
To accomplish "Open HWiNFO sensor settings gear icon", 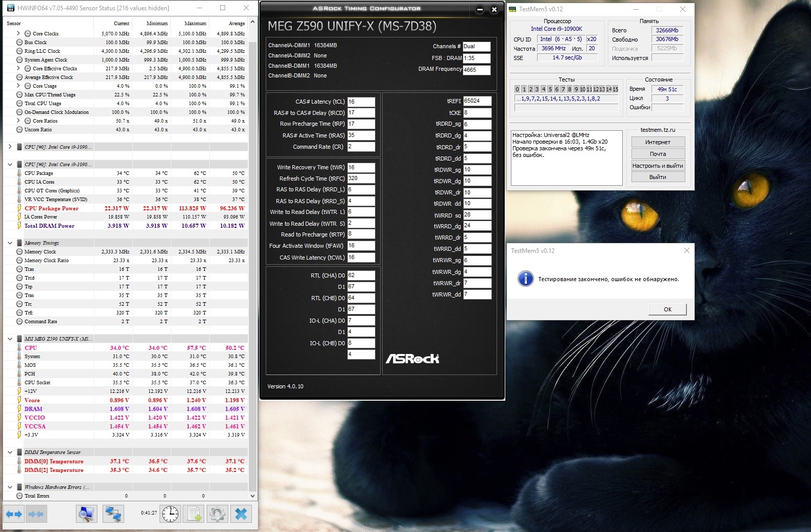I will click(217, 514).
